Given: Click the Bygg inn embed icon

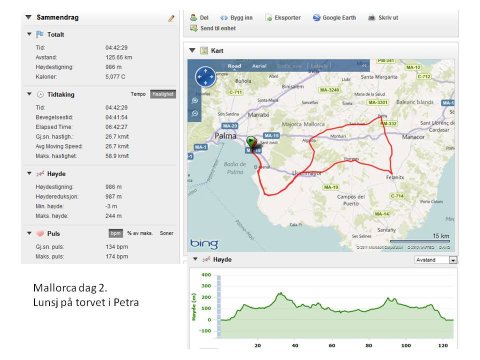Looking at the screenshot, I should (224, 18).
